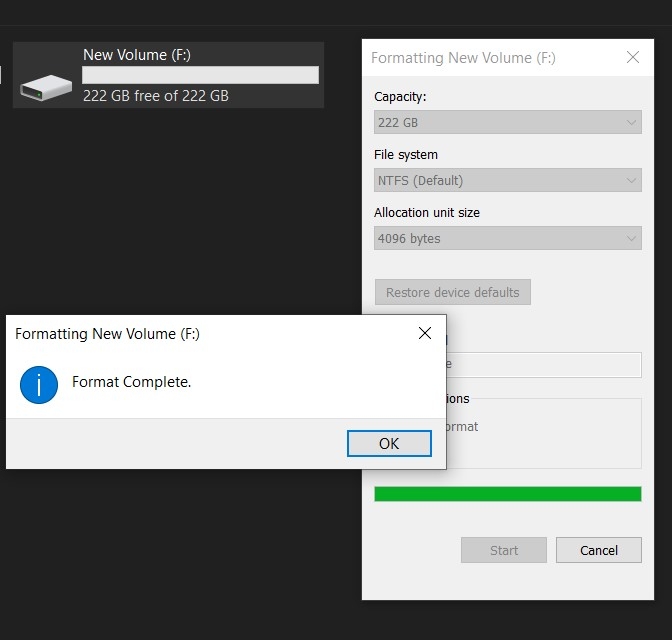Select the New Volume (F:) drive icon
This screenshot has height=640, width=672.
pyautogui.click(x=46, y=87)
